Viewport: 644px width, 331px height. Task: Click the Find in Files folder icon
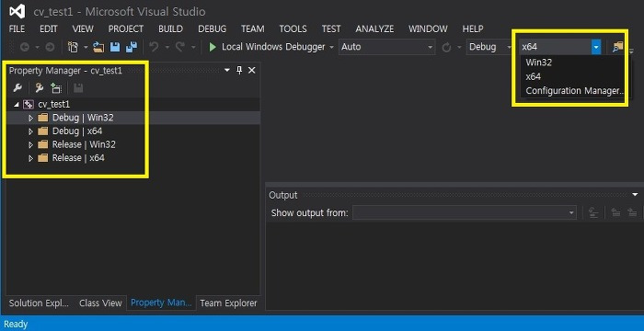(x=617, y=47)
